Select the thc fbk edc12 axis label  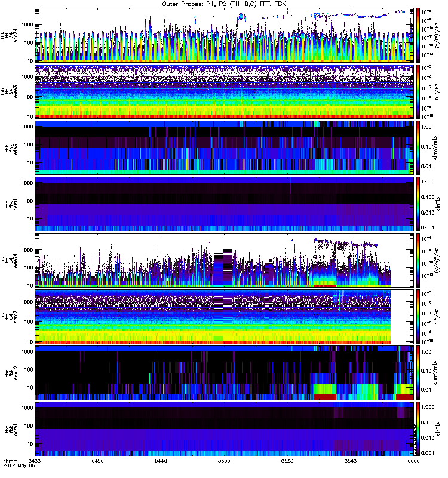(11, 373)
